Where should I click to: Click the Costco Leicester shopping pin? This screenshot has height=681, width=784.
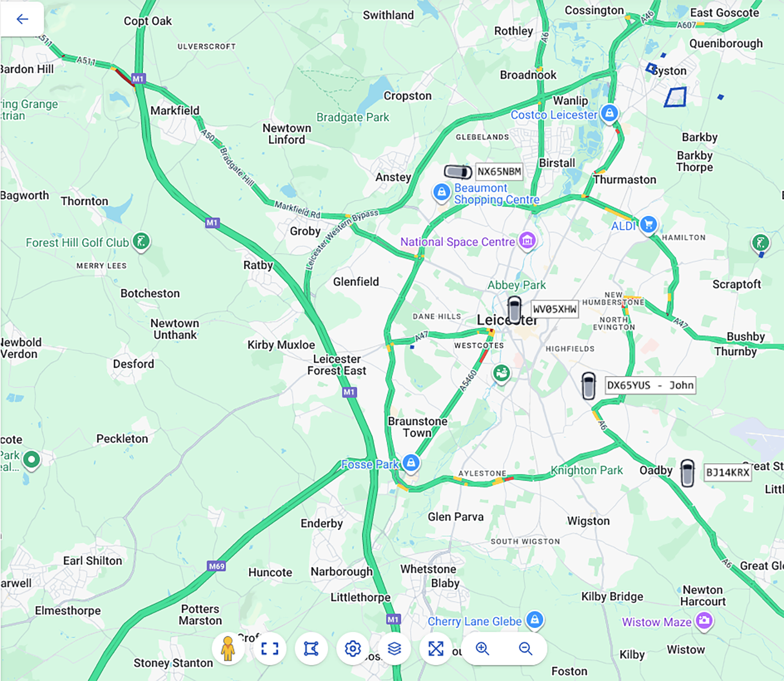click(609, 114)
